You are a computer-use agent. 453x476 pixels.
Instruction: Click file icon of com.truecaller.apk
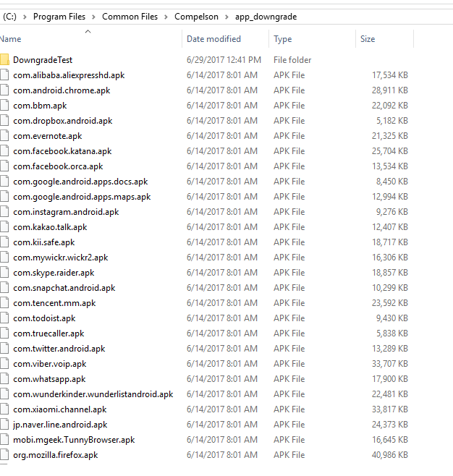tap(4, 333)
